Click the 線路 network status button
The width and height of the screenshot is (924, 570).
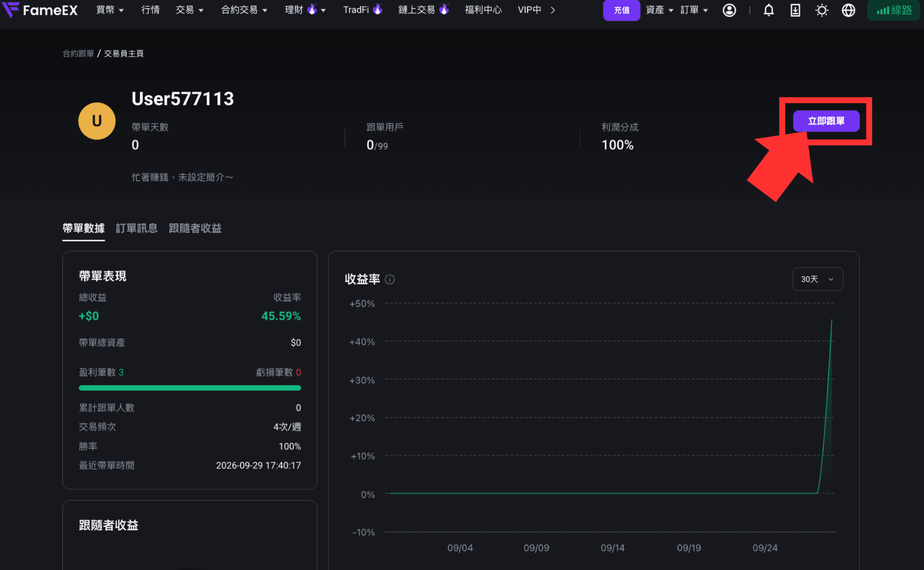[894, 10]
